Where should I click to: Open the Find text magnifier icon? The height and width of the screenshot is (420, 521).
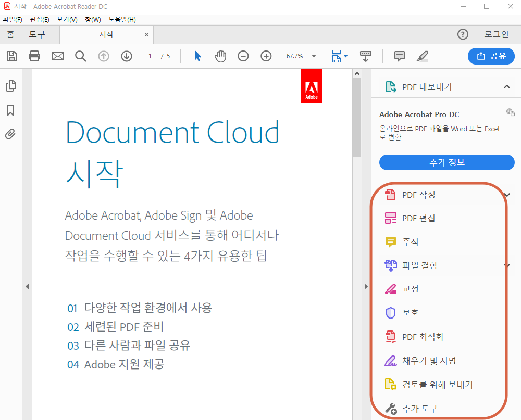coord(80,56)
